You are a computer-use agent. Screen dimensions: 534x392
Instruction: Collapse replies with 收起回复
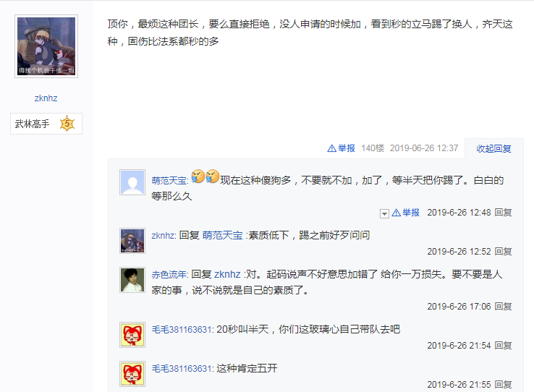pyautogui.click(x=493, y=149)
